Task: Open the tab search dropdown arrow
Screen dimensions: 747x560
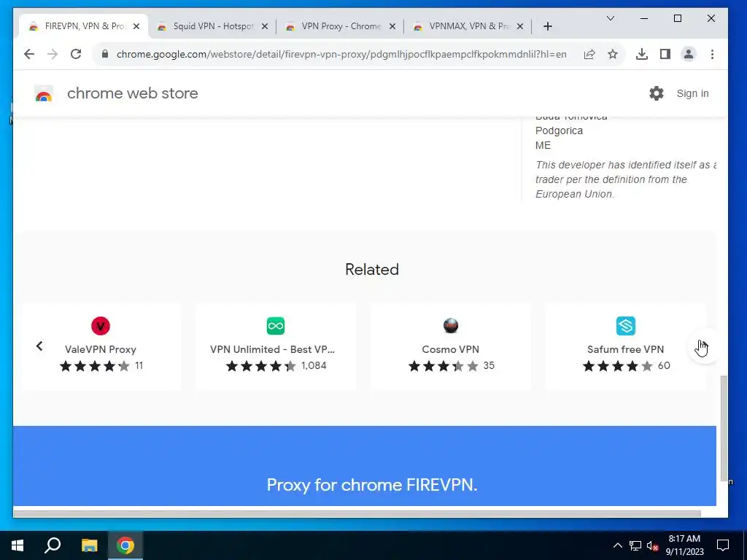Action: coord(611,18)
